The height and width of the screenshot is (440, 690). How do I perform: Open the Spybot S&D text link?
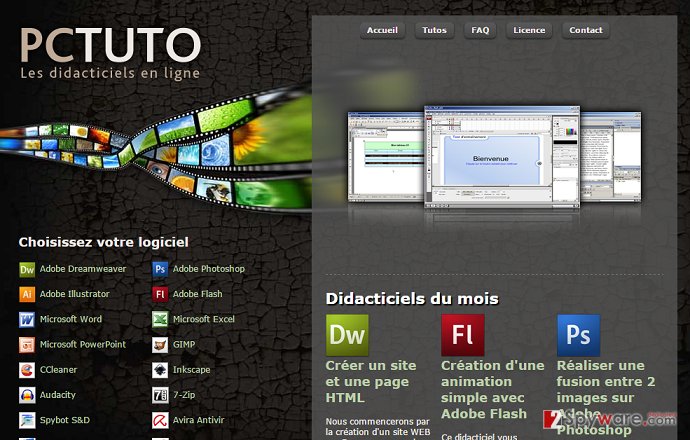[x=65, y=420]
